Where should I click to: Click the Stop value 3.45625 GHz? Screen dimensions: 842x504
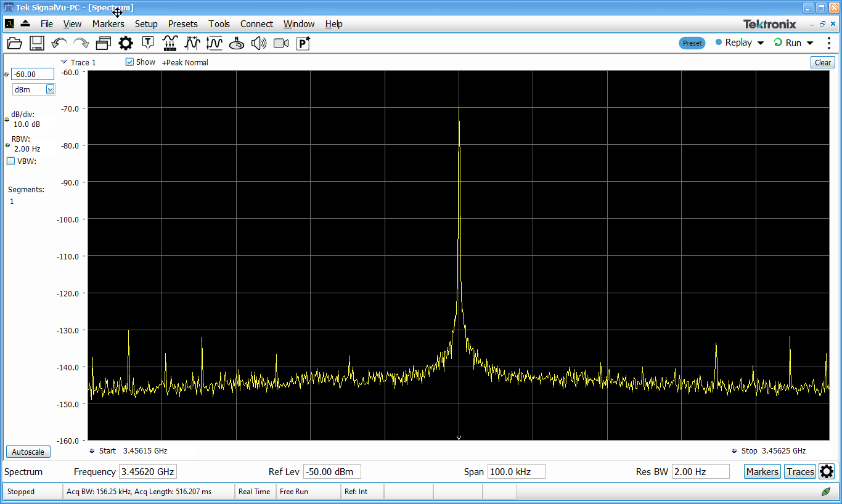point(783,451)
